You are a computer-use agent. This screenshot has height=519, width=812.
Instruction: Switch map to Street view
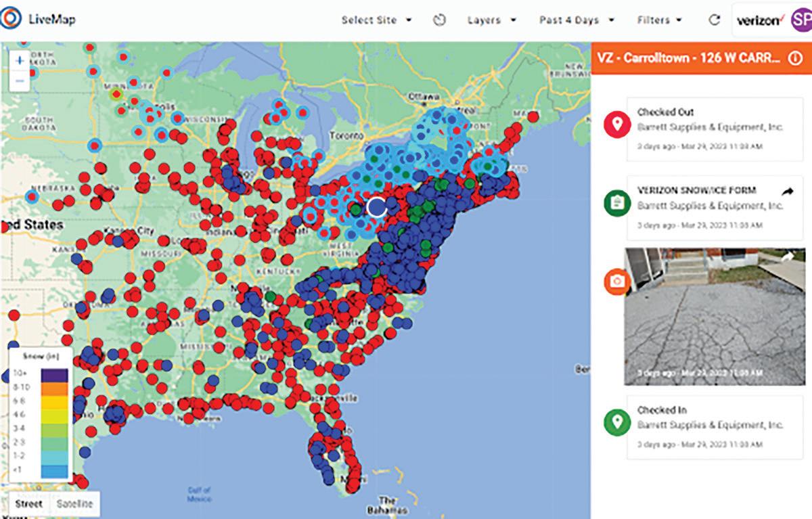[x=29, y=503]
